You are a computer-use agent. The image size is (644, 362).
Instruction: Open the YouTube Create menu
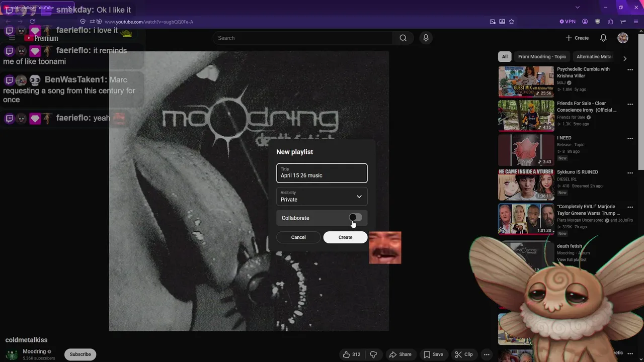pos(577,38)
